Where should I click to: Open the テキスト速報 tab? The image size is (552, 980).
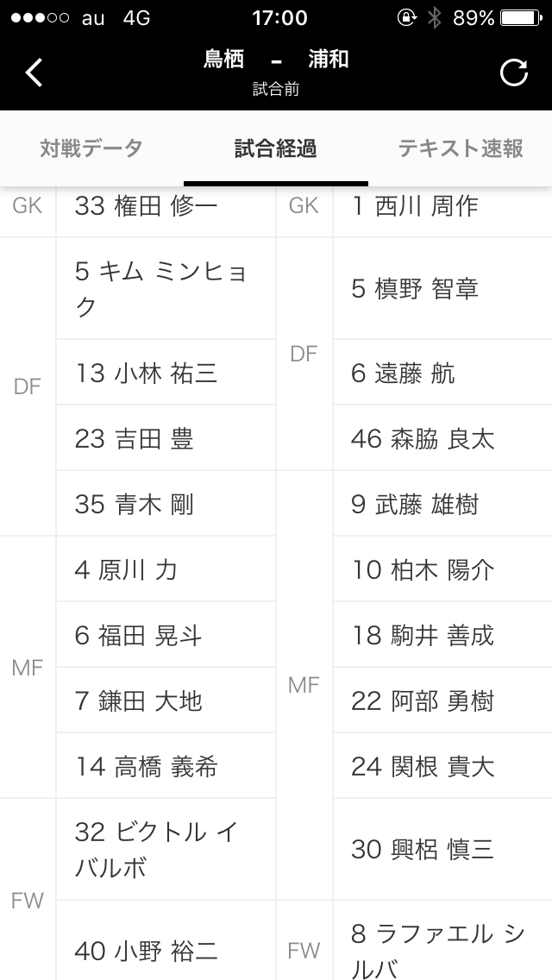[x=461, y=148]
